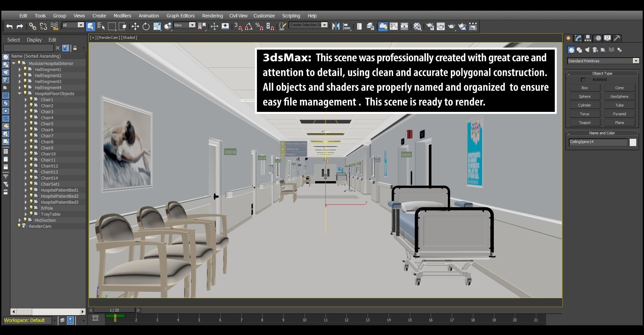The height and width of the screenshot is (335, 644).
Task: Hide Chair1 using its light bulb icon
Action: click(x=31, y=99)
